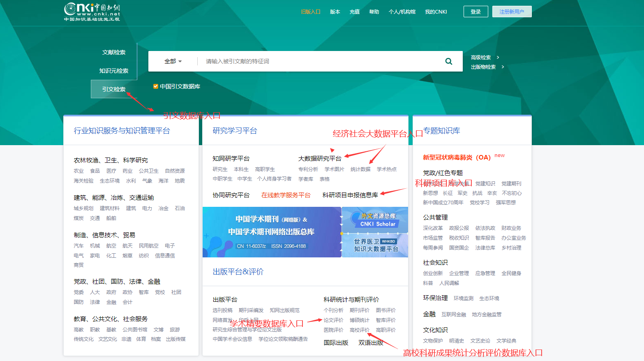Open the 世界医卫 knowledge big data banner
Screen dimensions: 644x361
click(x=375, y=245)
